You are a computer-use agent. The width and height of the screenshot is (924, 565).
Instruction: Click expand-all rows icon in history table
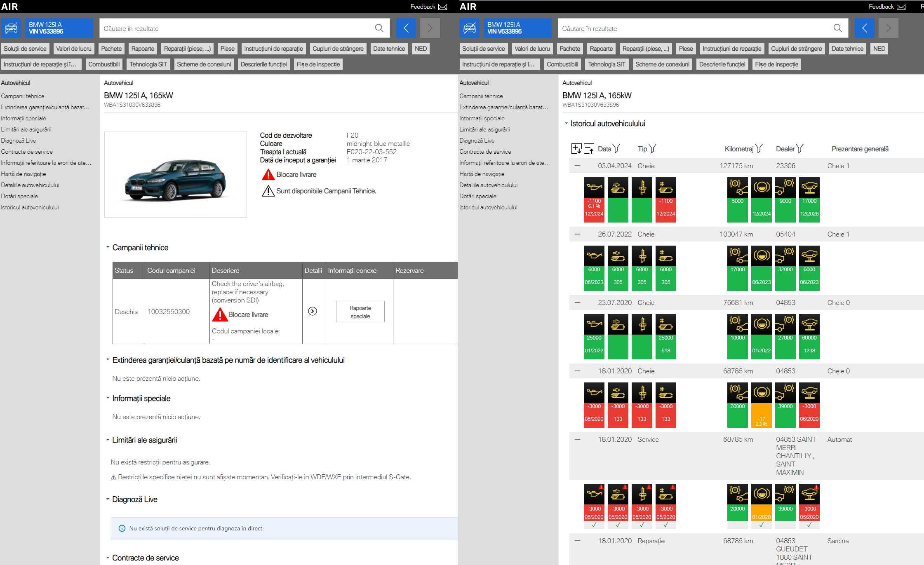[x=576, y=149]
